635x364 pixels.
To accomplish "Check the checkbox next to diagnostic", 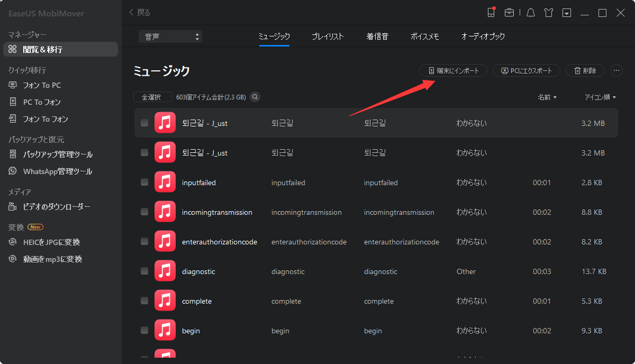I will click(144, 271).
